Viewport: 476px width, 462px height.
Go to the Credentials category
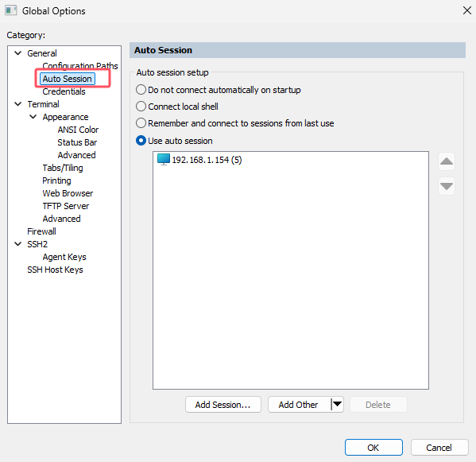coord(64,91)
